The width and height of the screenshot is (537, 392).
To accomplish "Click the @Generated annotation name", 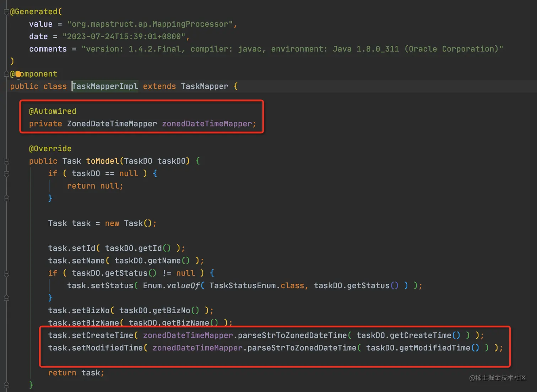I will coord(34,12).
